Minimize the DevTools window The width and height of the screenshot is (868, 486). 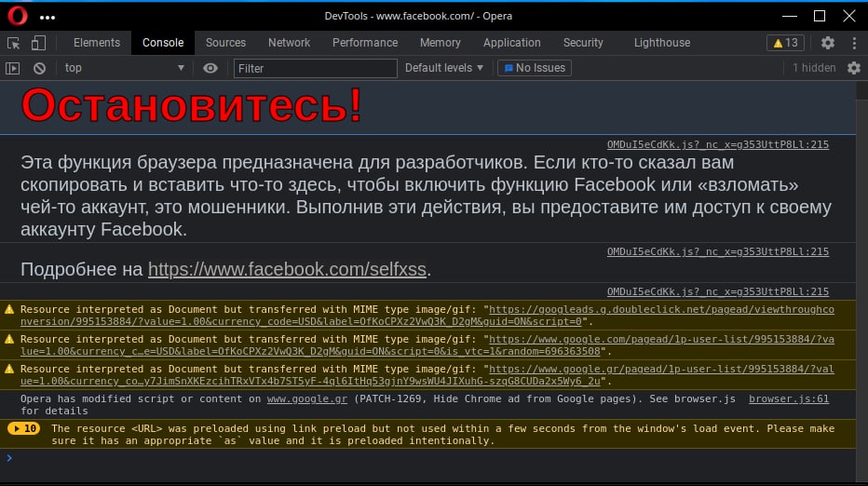click(x=790, y=16)
